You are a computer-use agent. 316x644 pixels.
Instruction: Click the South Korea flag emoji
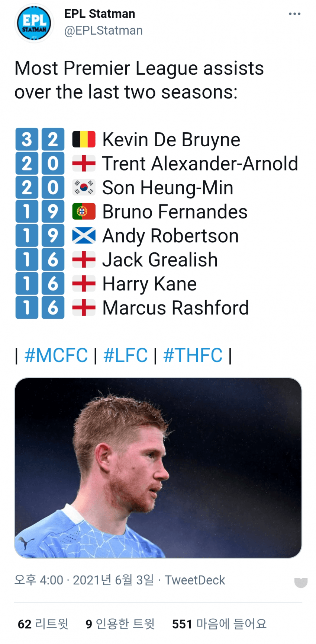(84, 188)
